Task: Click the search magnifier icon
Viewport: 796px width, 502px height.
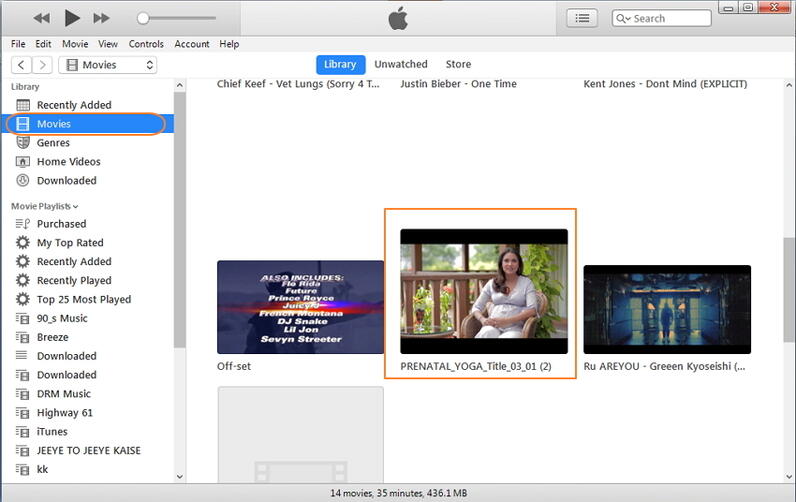Action: click(623, 19)
